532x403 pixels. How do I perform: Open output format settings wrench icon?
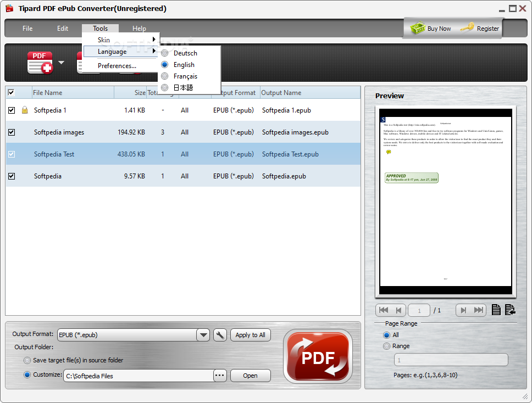pyautogui.click(x=220, y=335)
